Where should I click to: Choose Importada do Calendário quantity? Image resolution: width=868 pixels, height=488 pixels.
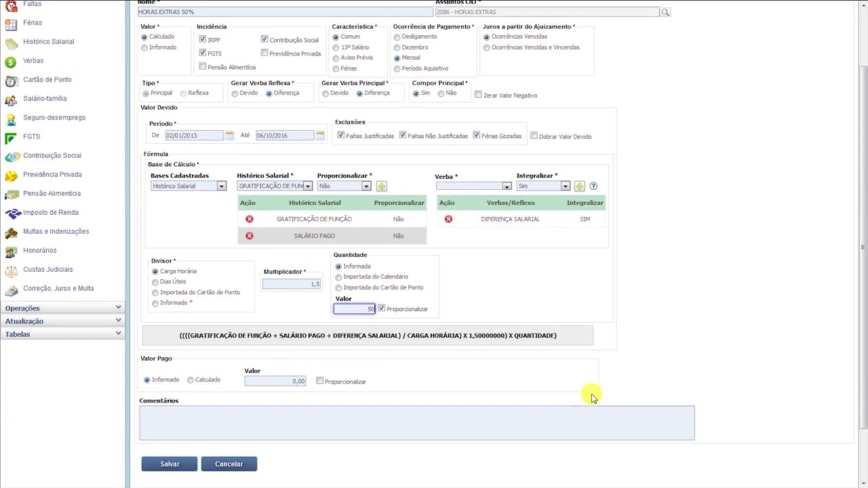click(x=338, y=277)
